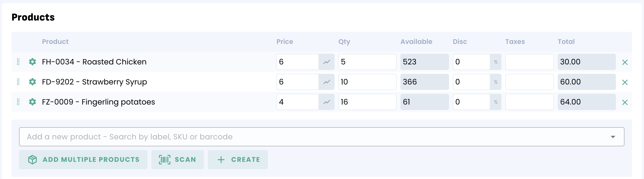
Task: Toggle discount percent unit for Strawberry Syrup
Action: (496, 82)
